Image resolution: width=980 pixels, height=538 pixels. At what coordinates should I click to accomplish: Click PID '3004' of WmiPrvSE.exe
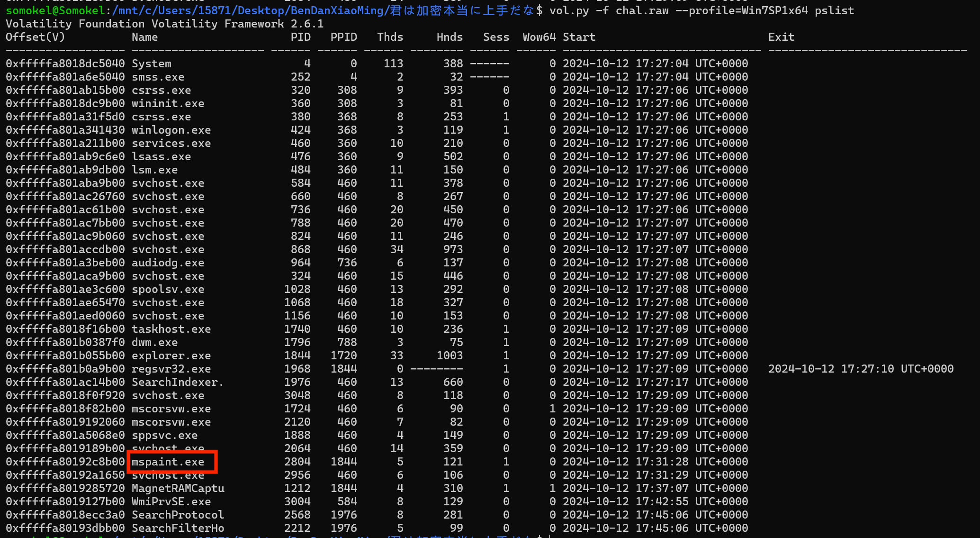pyautogui.click(x=297, y=502)
